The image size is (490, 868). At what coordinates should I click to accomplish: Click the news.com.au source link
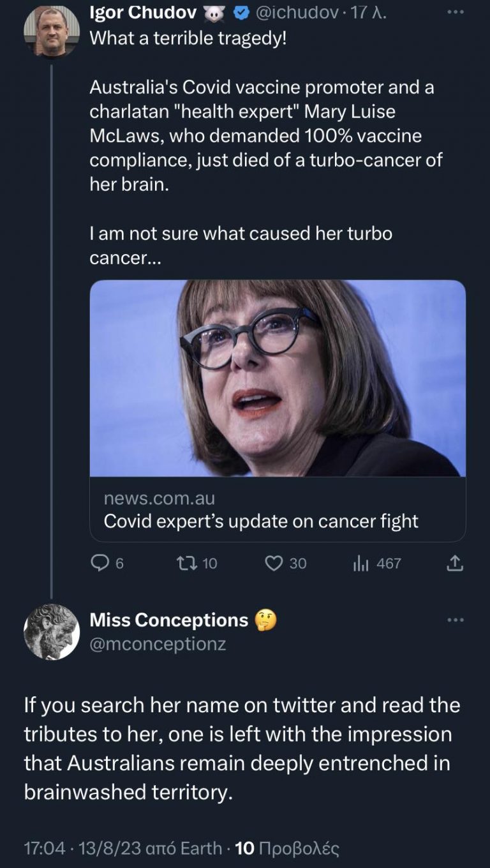coord(159,498)
